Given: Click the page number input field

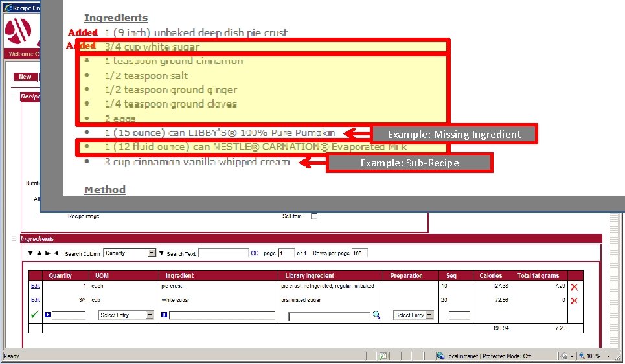Looking at the screenshot, I should pos(286,253).
